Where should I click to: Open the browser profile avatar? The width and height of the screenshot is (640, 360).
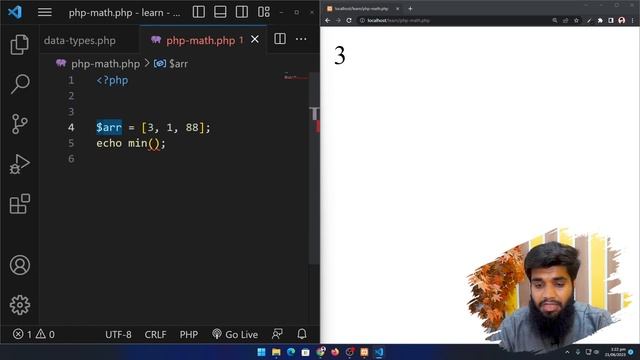click(x=622, y=20)
